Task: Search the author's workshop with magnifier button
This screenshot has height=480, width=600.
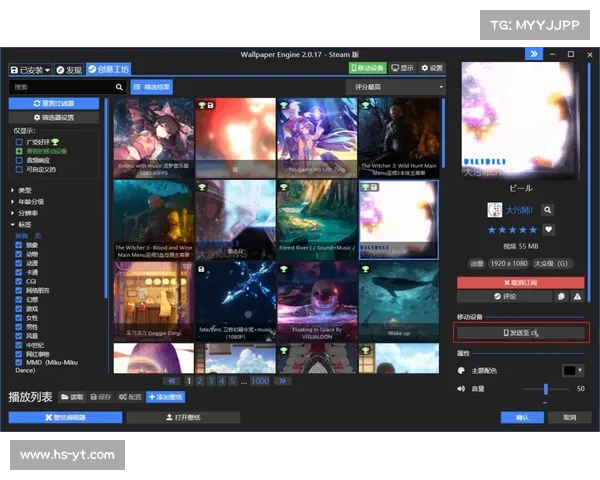Action: pyautogui.click(x=548, y=210)
